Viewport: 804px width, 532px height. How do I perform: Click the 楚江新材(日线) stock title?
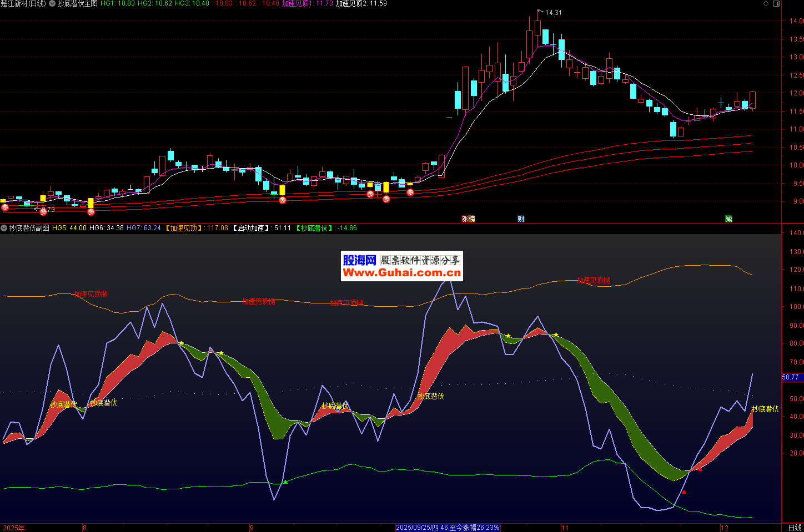(23, 3)
